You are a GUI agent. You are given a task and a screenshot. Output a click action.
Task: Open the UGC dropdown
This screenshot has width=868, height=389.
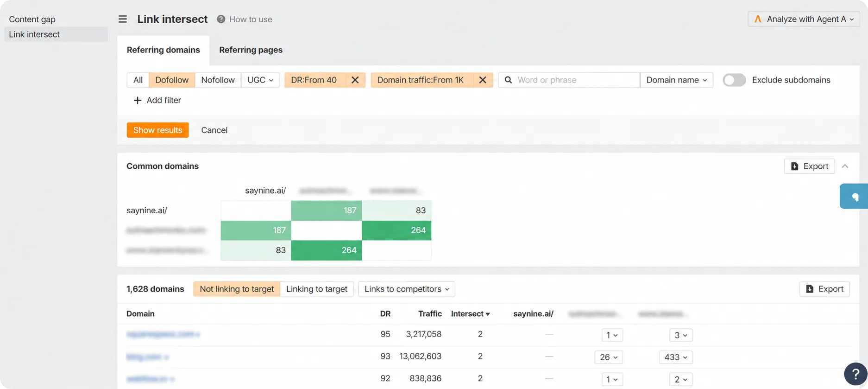click(x=260, y=80)
